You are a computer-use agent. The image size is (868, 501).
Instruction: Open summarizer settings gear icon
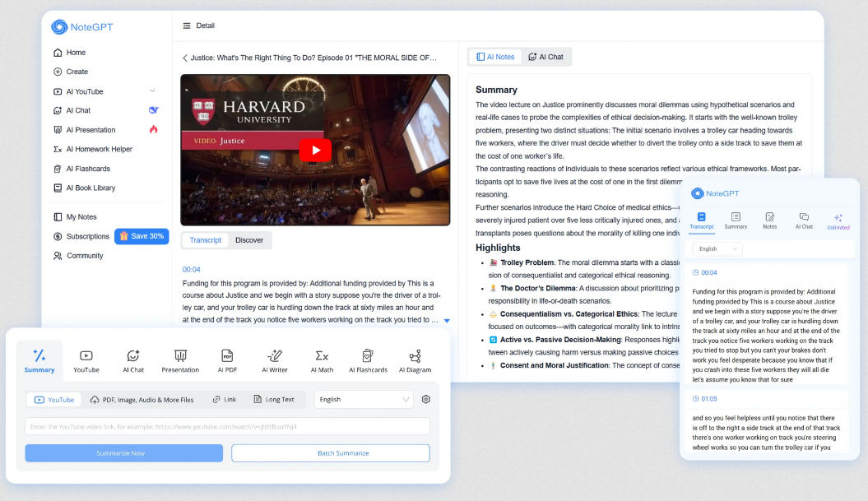click(x=425, y=399)
